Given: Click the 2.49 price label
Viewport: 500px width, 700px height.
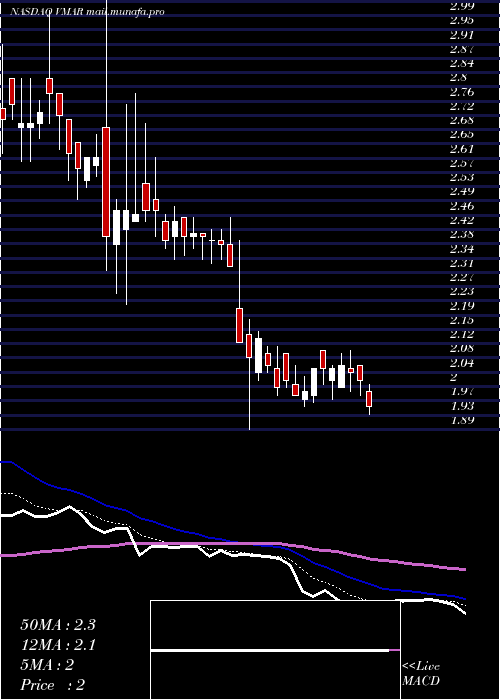Looking at the screenshot, I should (461, 192).
